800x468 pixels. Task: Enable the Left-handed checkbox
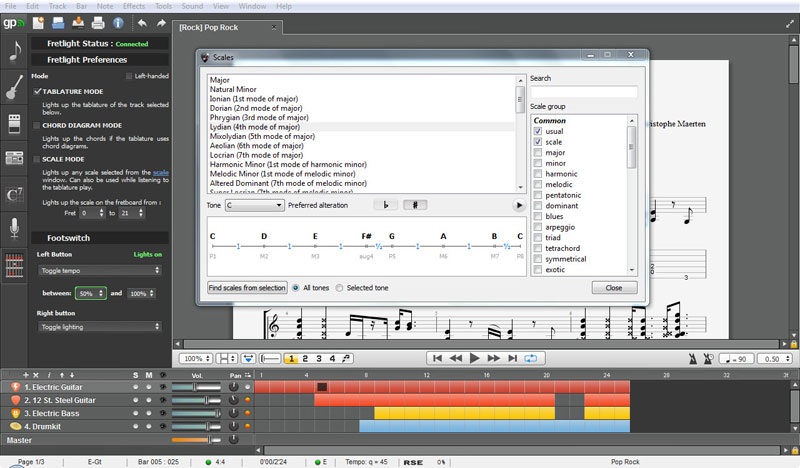[x=129, y=76]
